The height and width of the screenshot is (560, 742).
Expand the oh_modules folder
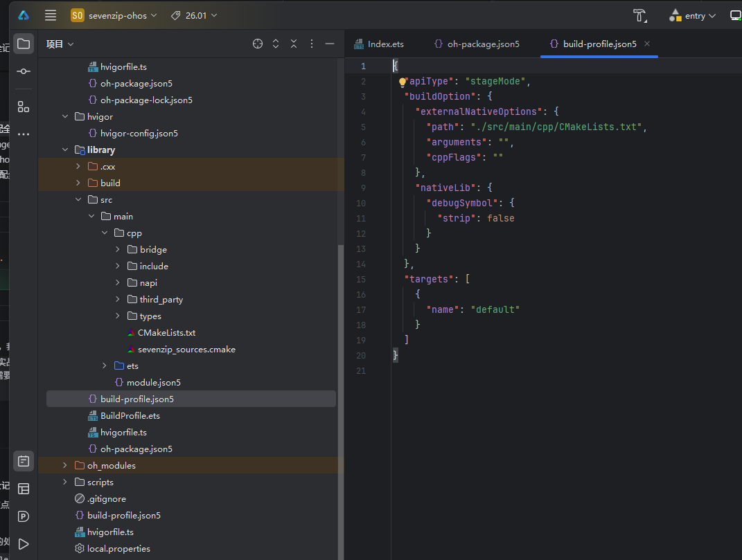(65, 465)
